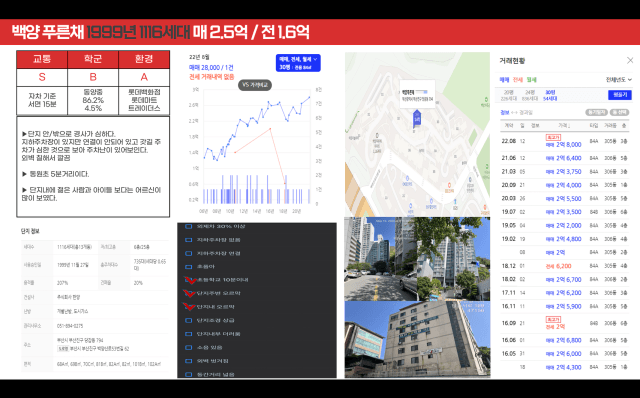The width and height of the screenshot is (640, 398).
Task: Open the 매매, 전세, 월세 30평 dropdown
Action: [x=298, y=63]
